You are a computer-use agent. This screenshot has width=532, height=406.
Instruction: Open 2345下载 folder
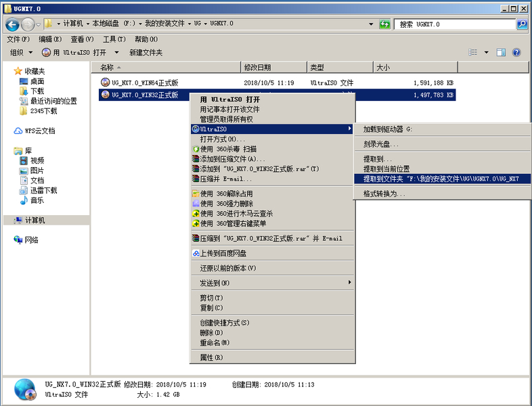[x=39, y=111]
